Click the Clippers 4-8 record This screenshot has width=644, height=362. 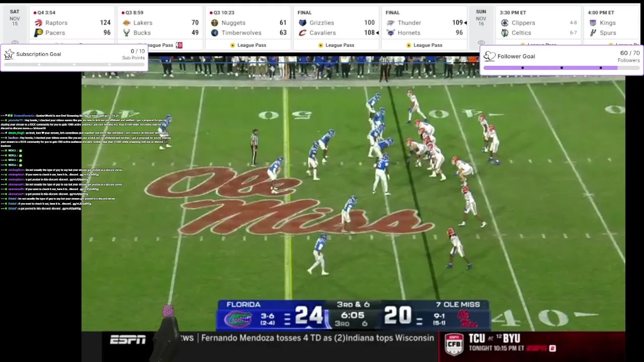pos(573,23)
